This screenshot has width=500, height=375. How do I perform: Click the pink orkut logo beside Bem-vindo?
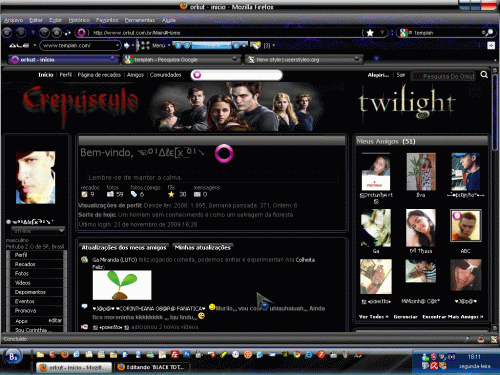(224, 153)
